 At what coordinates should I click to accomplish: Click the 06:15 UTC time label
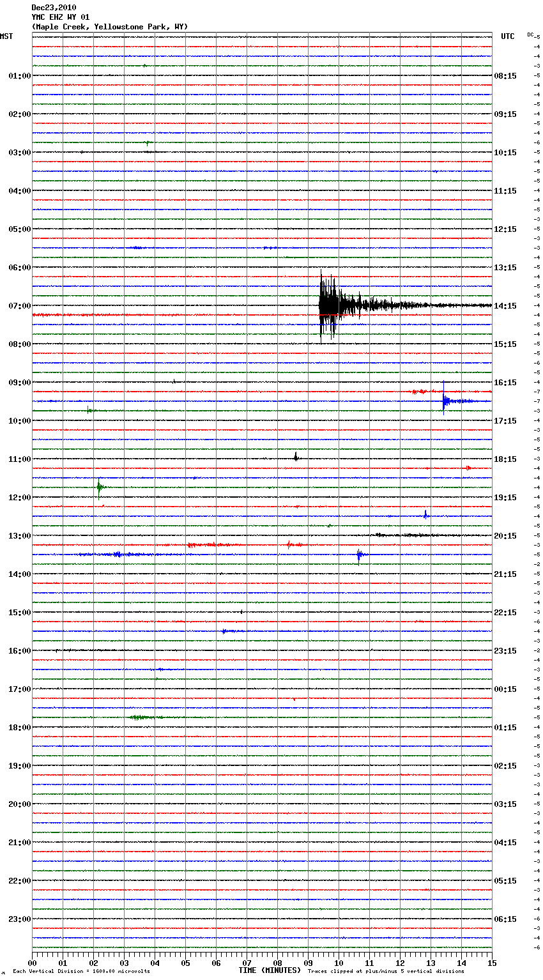point(505,919)
